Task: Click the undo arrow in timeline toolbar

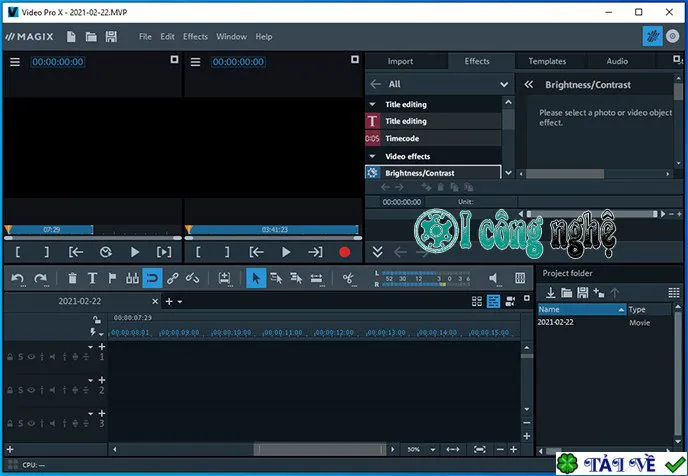Action: point(18,278)
